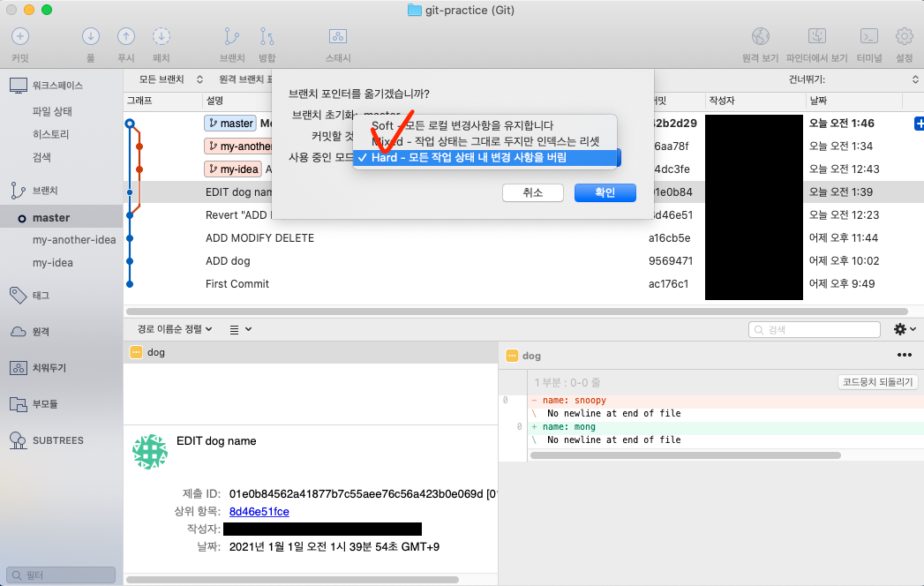Viewport: 924px width, 586px height.
Task: Click the Branches (브랜치) sidebar icon
Action: click(x=19, y=191)
